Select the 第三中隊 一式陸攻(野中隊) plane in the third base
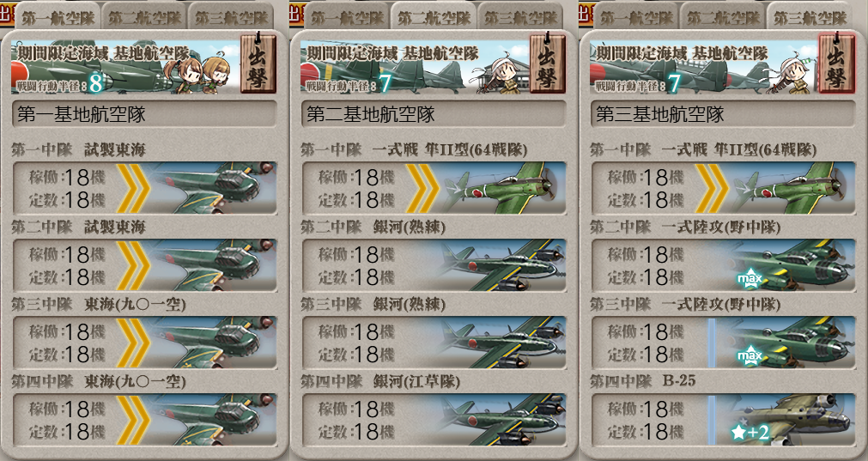 coord(724,343)
